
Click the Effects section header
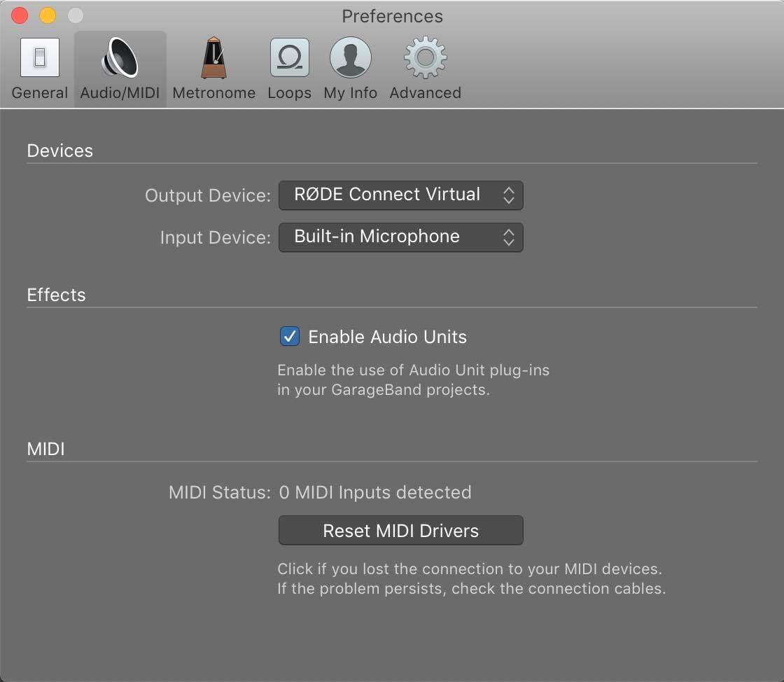point(56,295)
